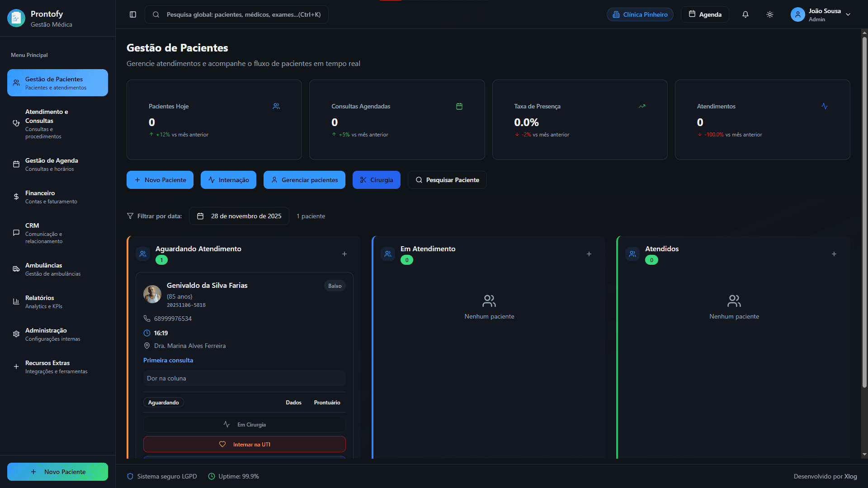This screenshot has width=868, height=488.
Task: Open Prontuário of patient card
Action: (x=327, y=403)
